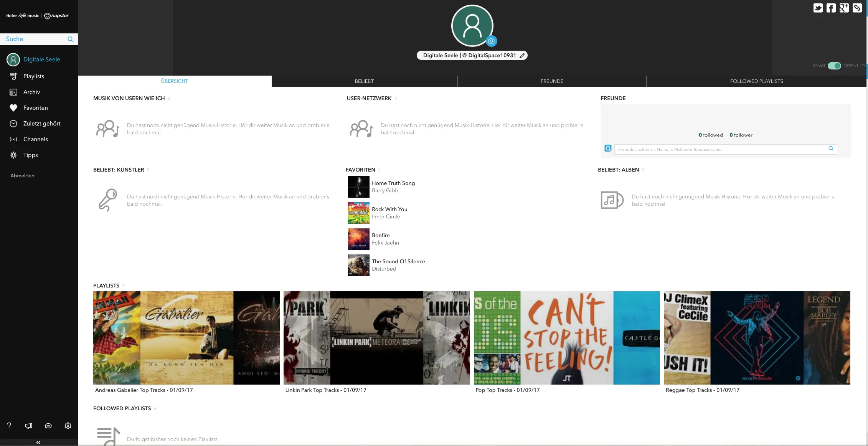
Task: Click the help question mark icon
Action: 9,426
